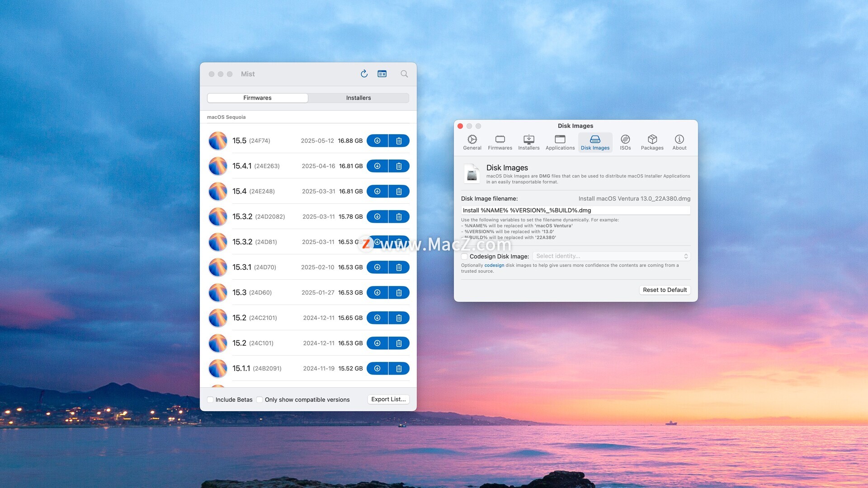This screenshot has height=488, width=868.
Task: Enable Codesign Disk Image checkbox
Action: [464, 257]
